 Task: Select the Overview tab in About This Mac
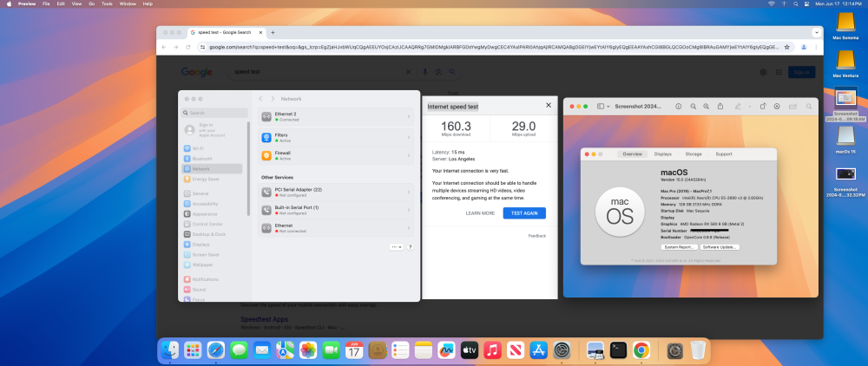pyautogui.click(x=632, y=154)
